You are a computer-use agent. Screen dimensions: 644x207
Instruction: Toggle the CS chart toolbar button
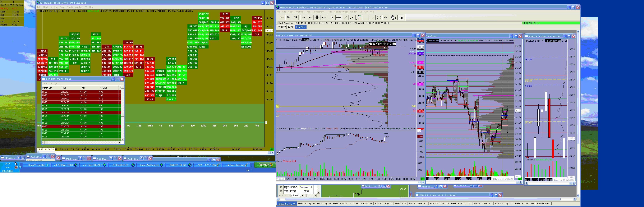coord(295,17)
